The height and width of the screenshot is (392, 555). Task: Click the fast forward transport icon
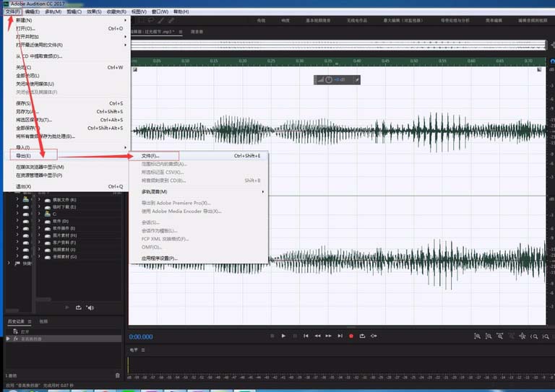click(x=329, y=336)
